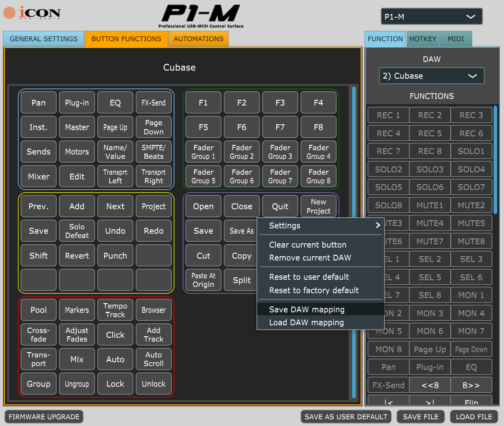
Task: Click the Load File button
Action: pos(474,417)
